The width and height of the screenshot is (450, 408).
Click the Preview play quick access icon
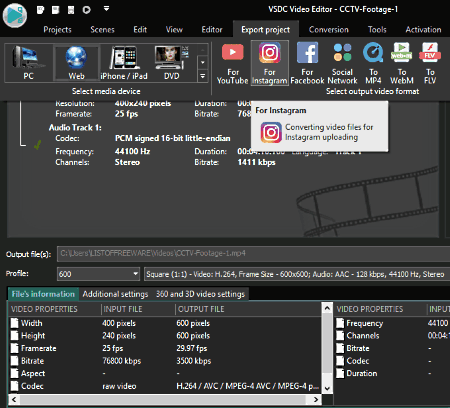coord(87,10)
